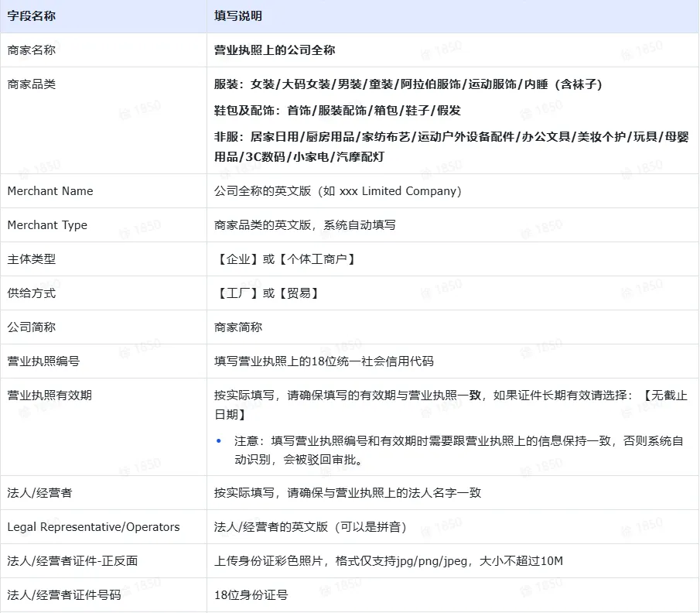This screenshot has height=613, width=700.
Task: Click the 法人/经营者的英文版 (可以是拼音) text
Action: pos(310,527)
